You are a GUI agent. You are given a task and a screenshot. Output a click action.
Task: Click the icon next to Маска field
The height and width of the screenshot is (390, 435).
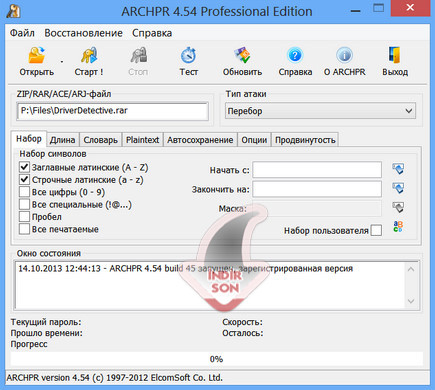(x=398, y=207)
